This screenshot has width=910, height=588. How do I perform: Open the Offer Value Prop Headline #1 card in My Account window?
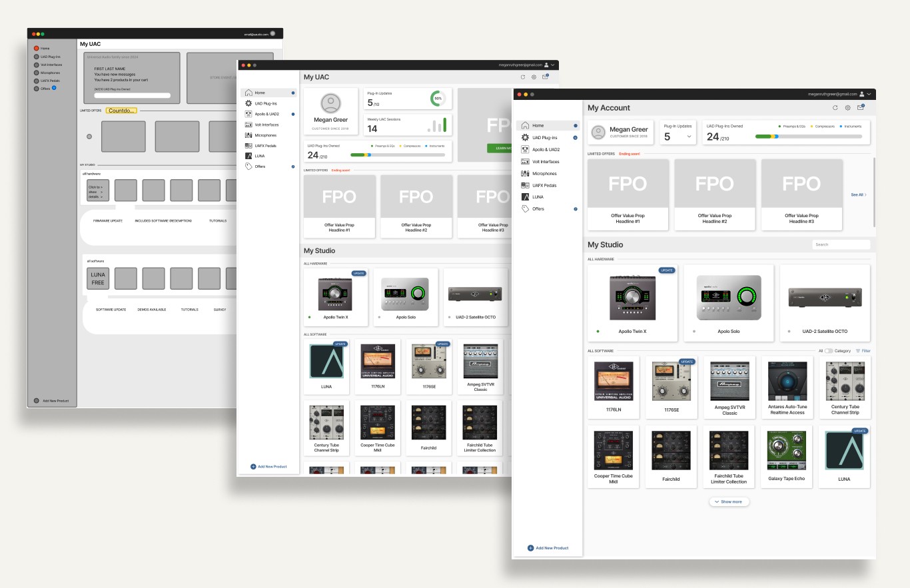pyautogui.click(x=628, y=194)
